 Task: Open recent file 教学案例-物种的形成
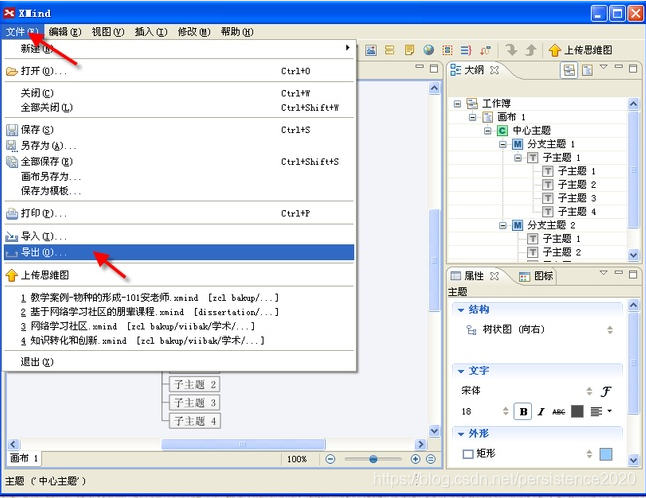179,297
